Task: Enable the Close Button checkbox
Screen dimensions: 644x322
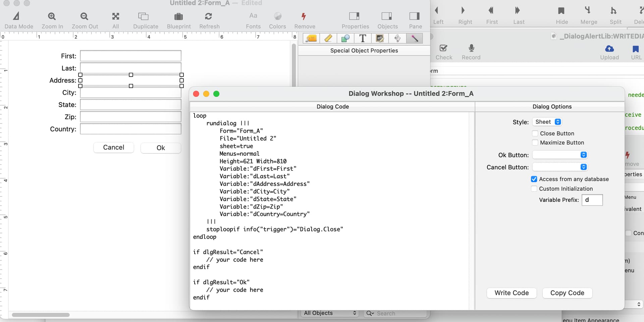Action: point(535,134)
